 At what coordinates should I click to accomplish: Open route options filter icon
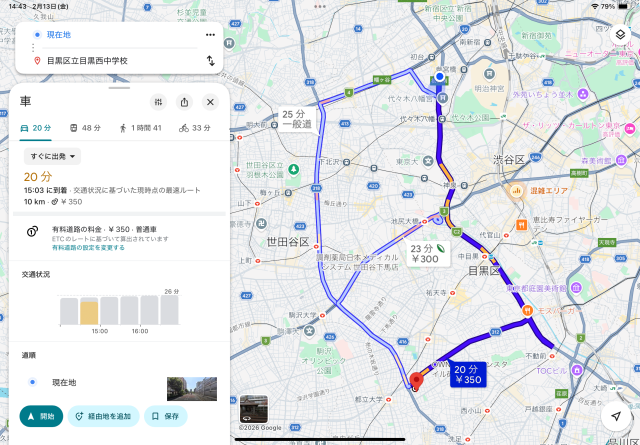coord(158,102)
